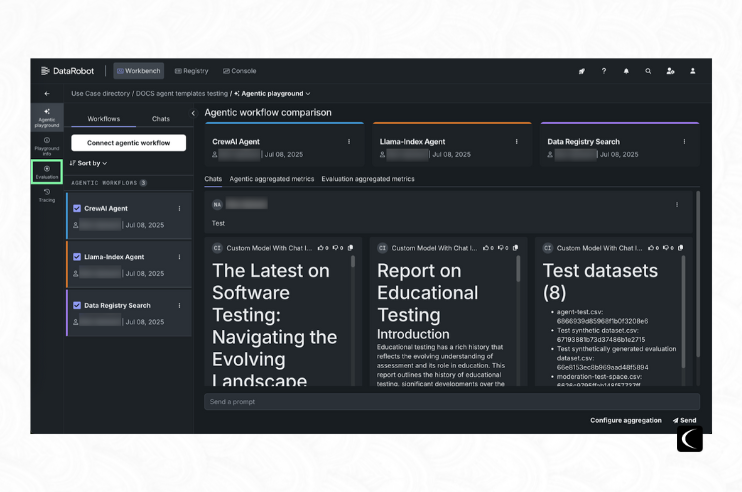Select the Chats tab in side panel
742x492 pixels.
coord(161,119)
